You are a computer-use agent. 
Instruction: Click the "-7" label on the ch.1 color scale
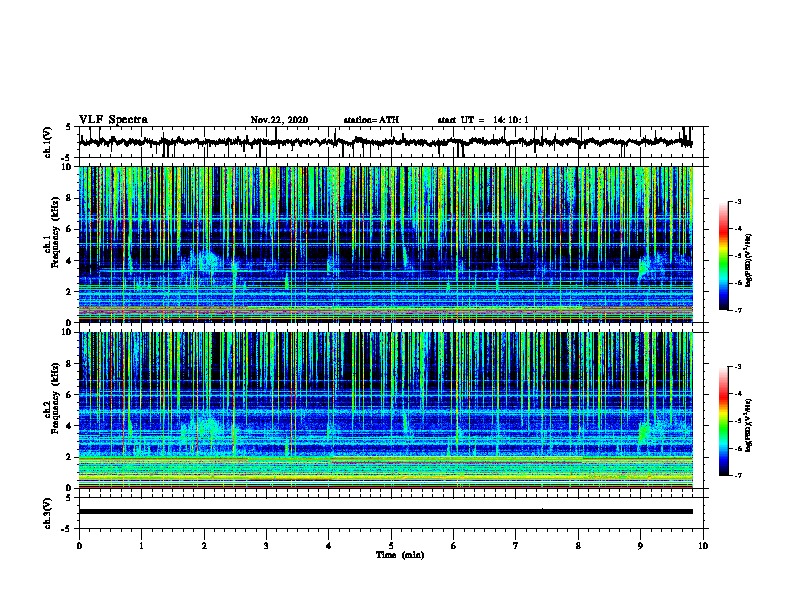tap(738, 310)
